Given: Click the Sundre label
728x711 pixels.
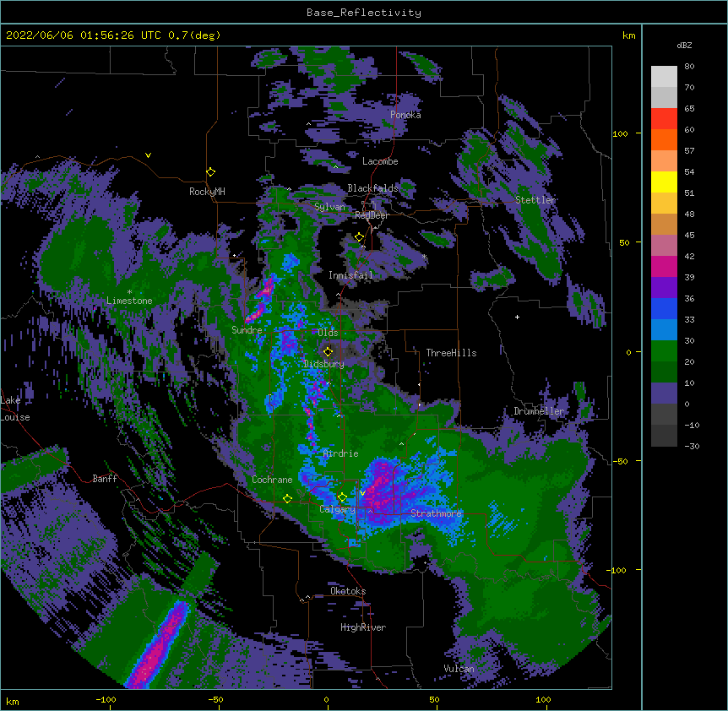Looking at the screenshot, I should tap(247, 330).
